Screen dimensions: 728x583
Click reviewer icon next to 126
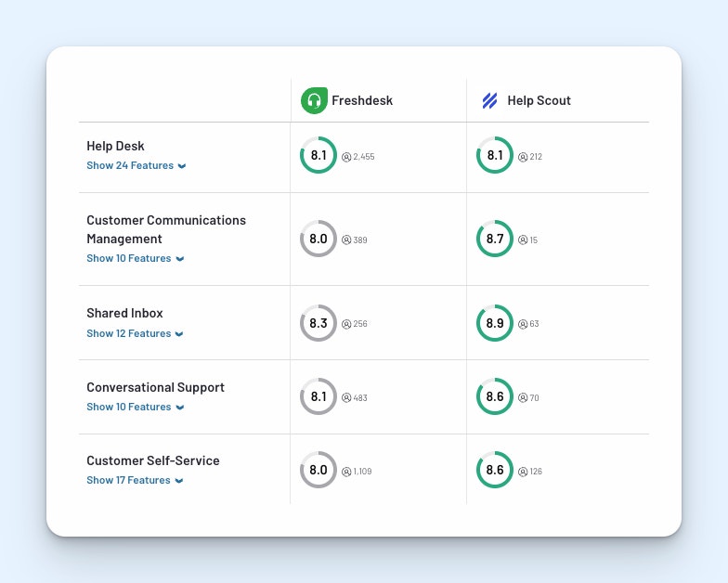(x=523, y=472)
